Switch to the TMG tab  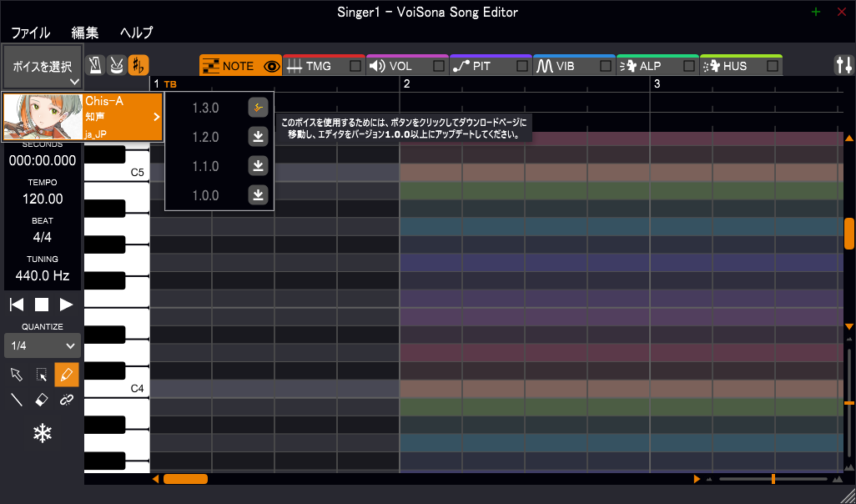click(325, 66)
